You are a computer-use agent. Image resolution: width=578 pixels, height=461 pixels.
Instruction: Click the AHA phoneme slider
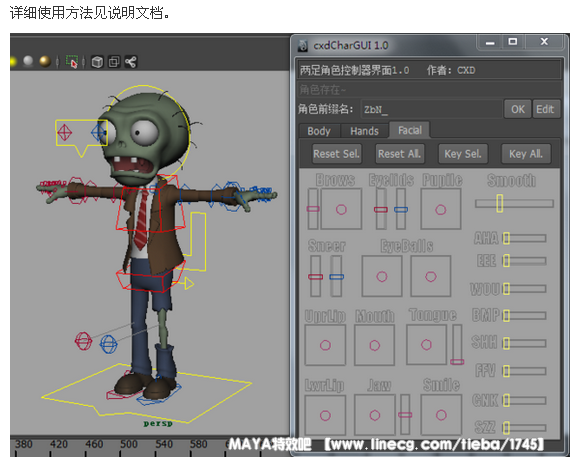(x=525, y=238)
